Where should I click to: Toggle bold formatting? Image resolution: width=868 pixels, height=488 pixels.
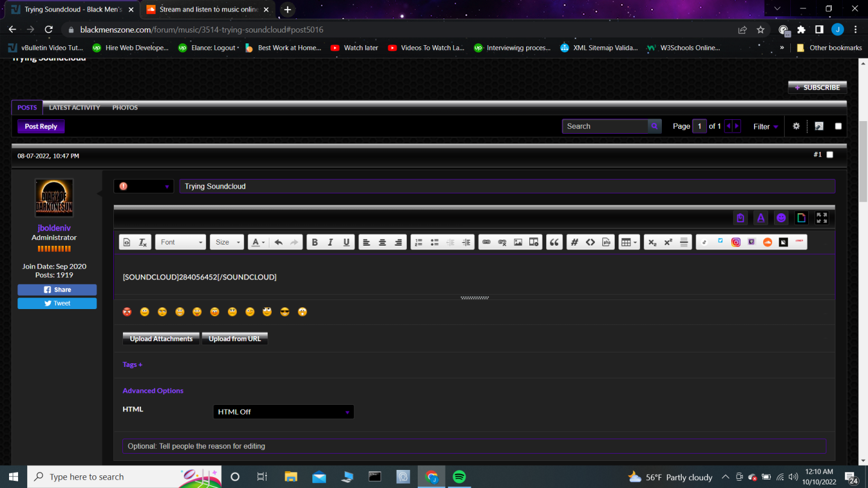tap(315, 242)
